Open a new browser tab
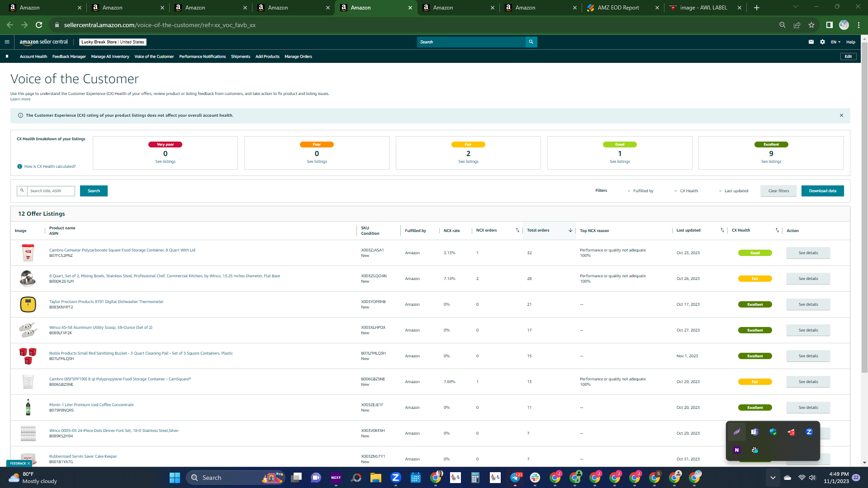 click(757, 8)
